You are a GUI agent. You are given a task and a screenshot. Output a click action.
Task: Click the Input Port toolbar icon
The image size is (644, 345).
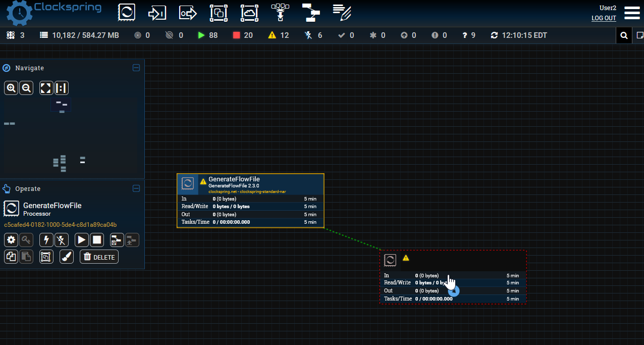pyautogui.click(x=157, y=13)
